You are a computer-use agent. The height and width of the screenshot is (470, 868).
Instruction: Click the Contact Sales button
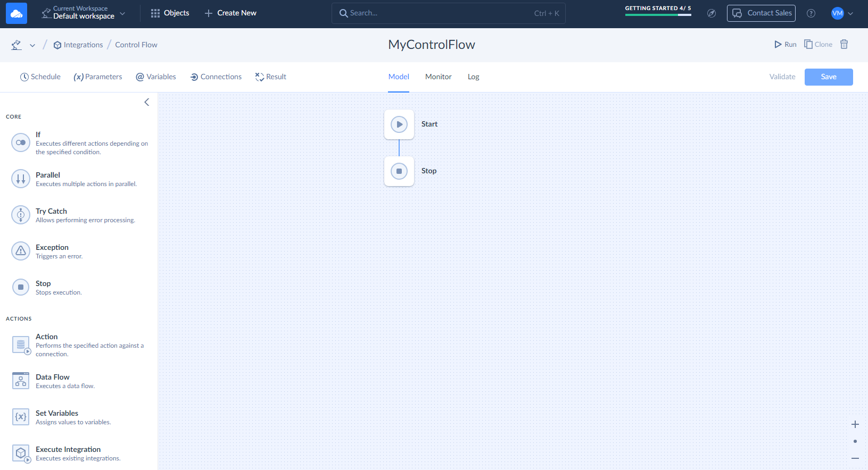pos(761,13)
